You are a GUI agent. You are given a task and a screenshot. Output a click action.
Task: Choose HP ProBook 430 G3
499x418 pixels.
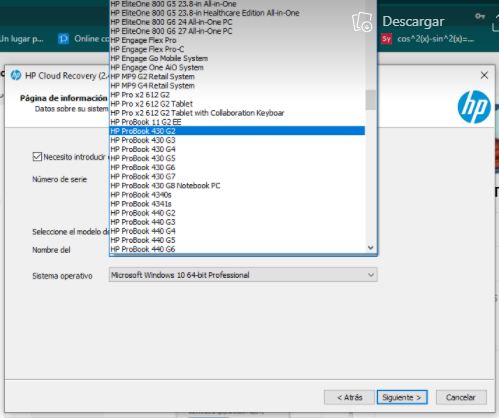coord(237,140)
